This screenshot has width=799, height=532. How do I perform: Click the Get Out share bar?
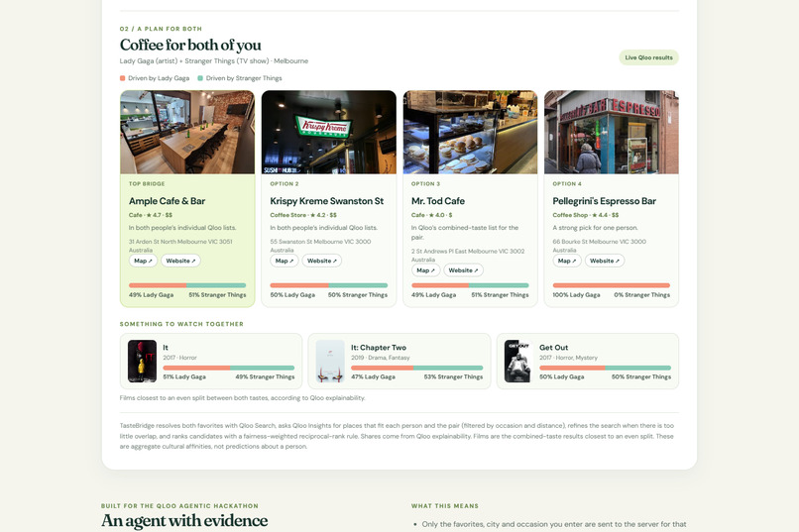point(606,368)
